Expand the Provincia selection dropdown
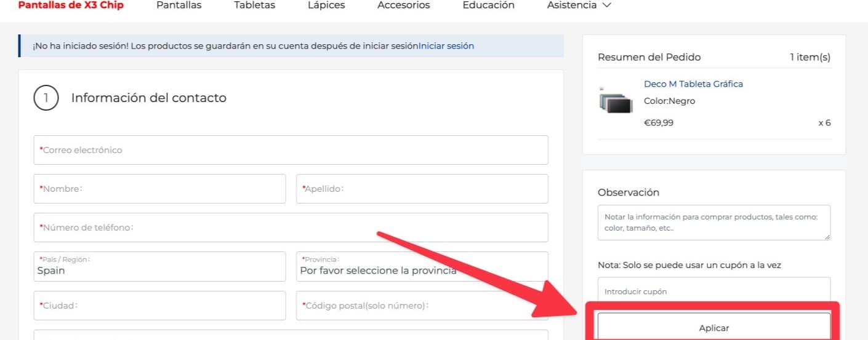 422,266
